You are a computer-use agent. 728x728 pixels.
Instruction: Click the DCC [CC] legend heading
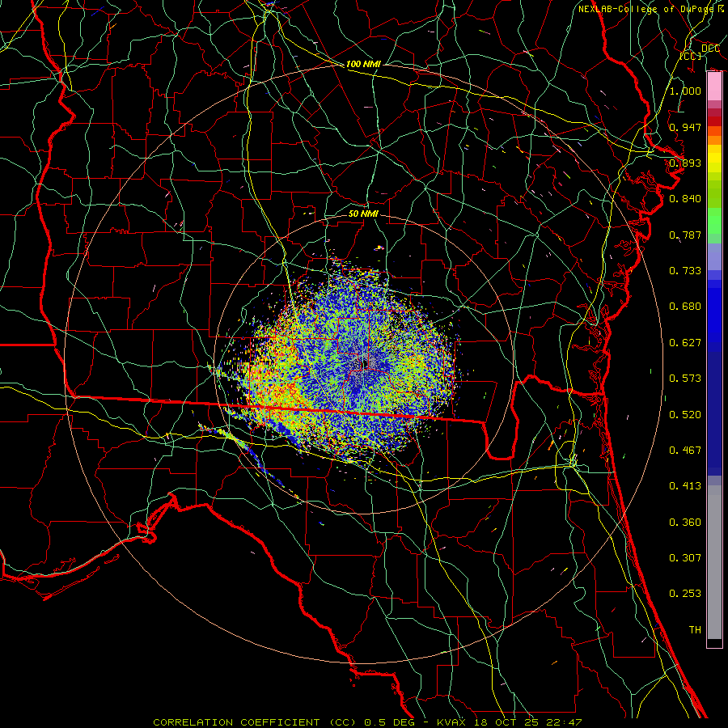[699, 52]
